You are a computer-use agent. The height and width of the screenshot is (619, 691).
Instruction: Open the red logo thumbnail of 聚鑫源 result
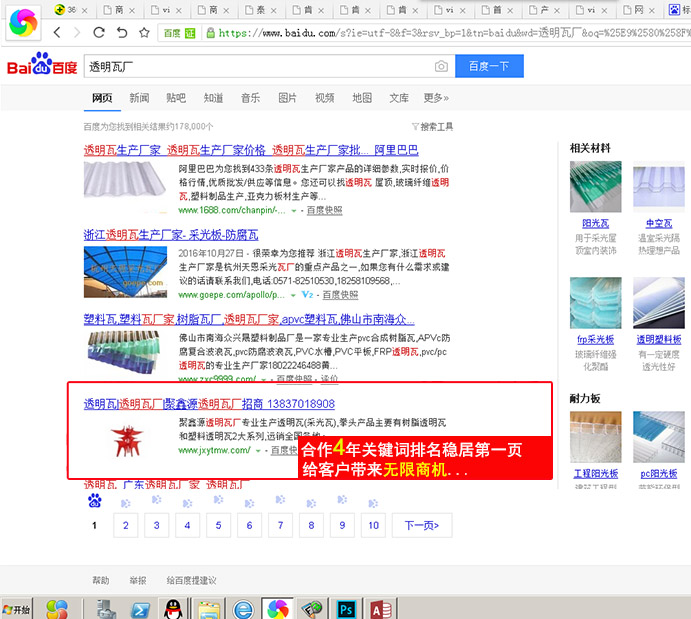coord(127,441)
